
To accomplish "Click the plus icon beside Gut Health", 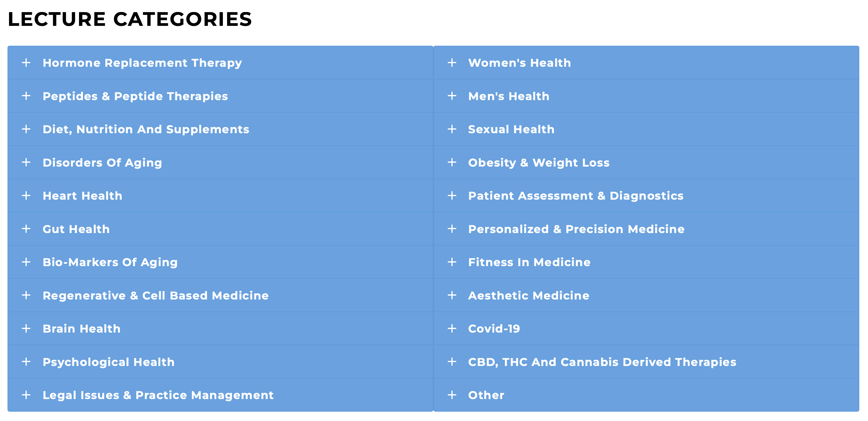I will tap(26, 229).
